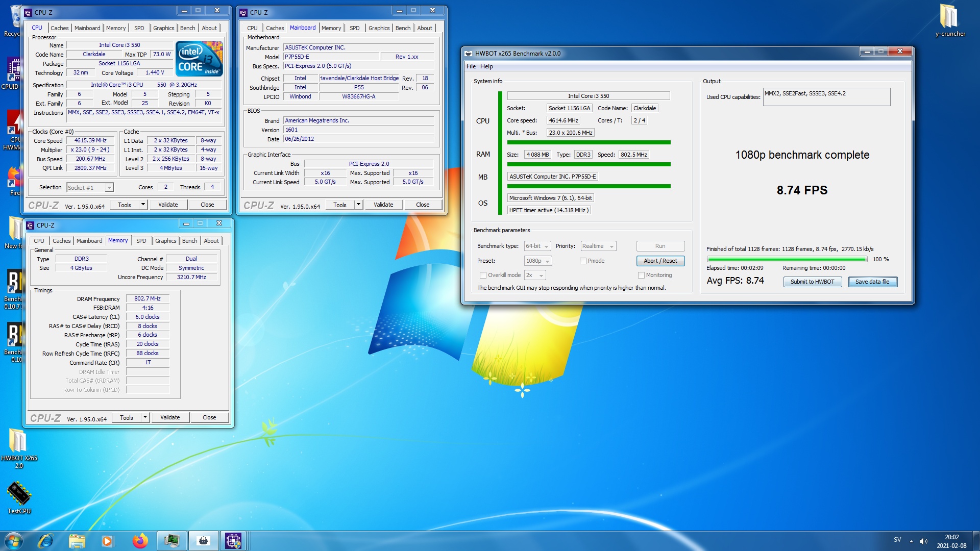Image resolution: width=980 pixels, height=551 pixels.
Task: Click the CPU-Z Mainboard window title icon
Action: tap(243, 12)
